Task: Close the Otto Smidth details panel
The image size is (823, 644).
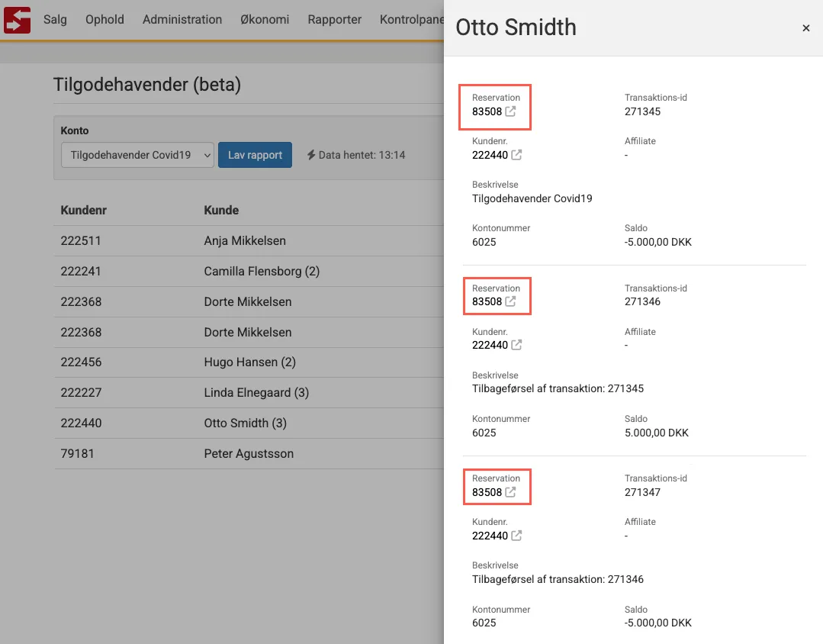Action: click(805, 28)
